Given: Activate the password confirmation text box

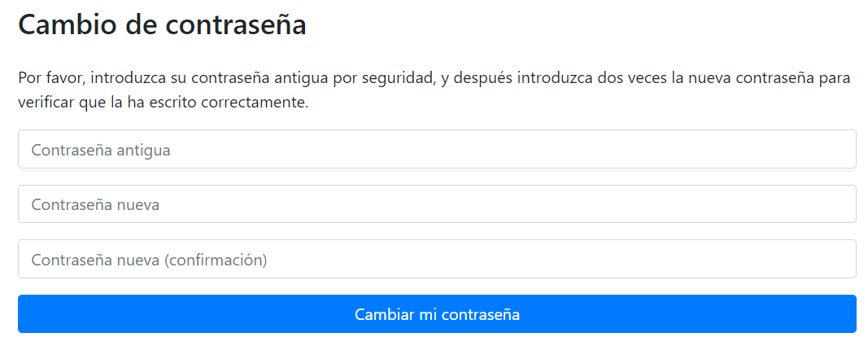Looking at the screenshot, I should pos(437,259).
